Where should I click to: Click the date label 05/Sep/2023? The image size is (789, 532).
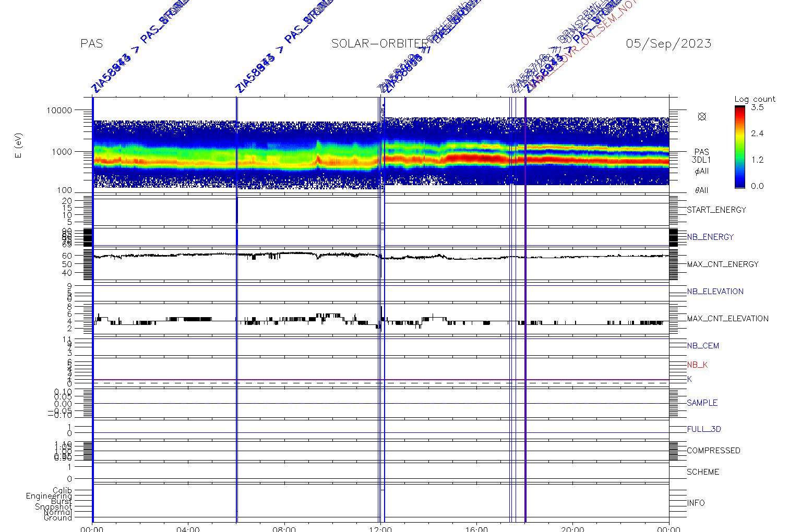pos(668,44)
